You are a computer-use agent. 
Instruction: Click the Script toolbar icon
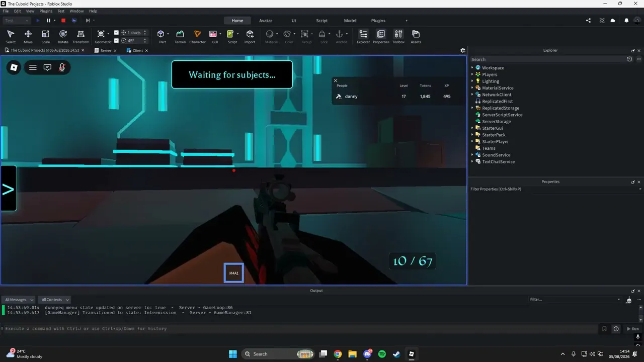230,34
